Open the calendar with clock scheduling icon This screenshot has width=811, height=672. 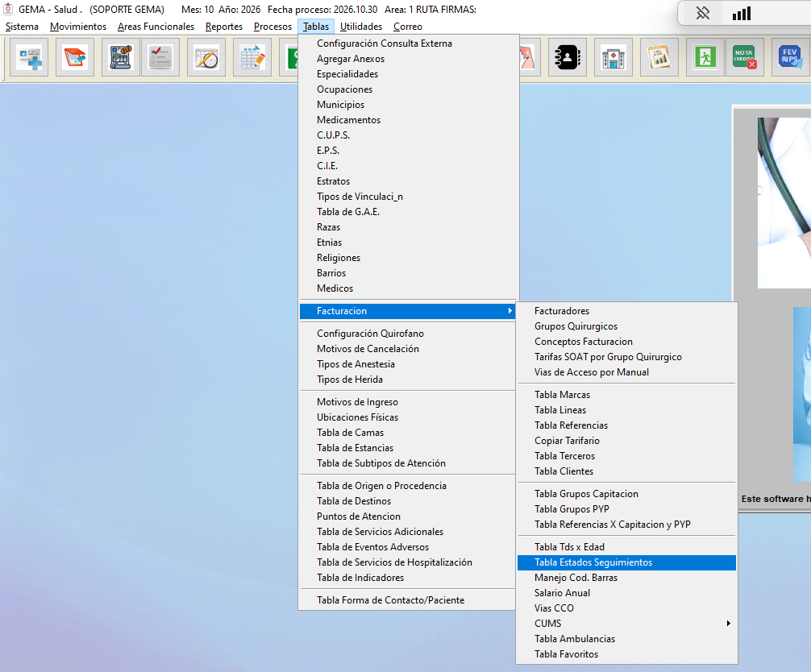pyautogui.click(x=206, y=57)
